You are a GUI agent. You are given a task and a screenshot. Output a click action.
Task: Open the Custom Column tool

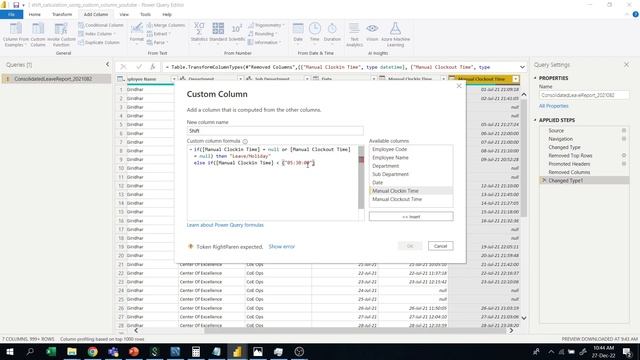pos(38,34)
